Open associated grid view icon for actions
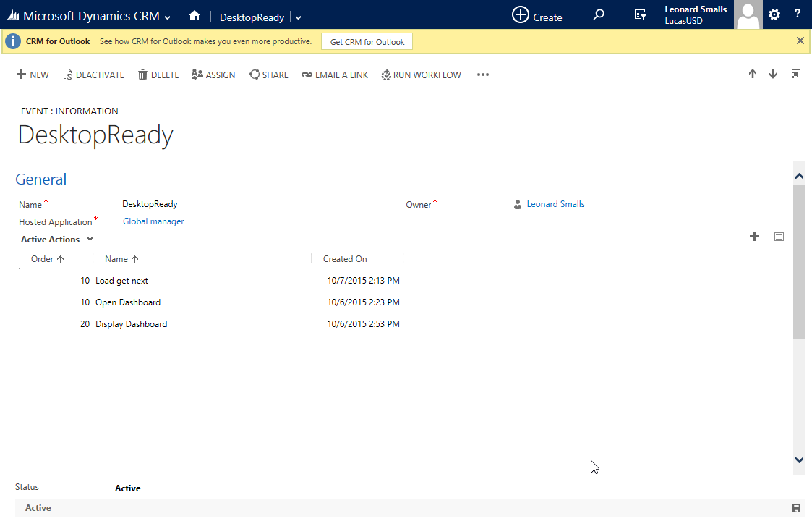 (x=779, y=237)
